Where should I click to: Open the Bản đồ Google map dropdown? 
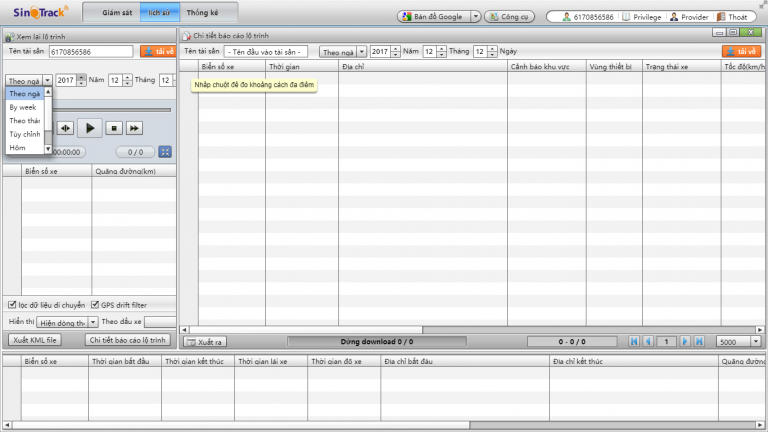tap(474, 17)
